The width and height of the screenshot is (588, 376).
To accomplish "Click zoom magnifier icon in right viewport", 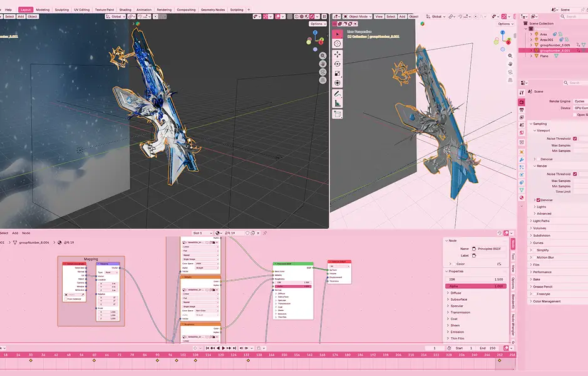I will 510,56.
